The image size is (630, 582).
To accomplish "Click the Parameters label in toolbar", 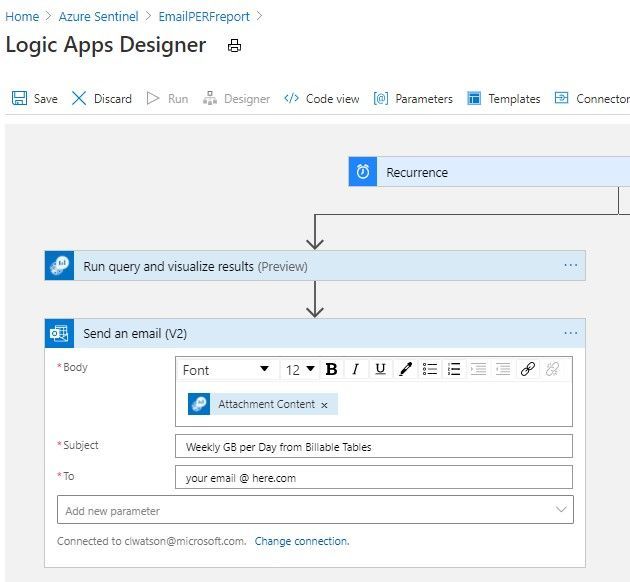I will 424,99.
